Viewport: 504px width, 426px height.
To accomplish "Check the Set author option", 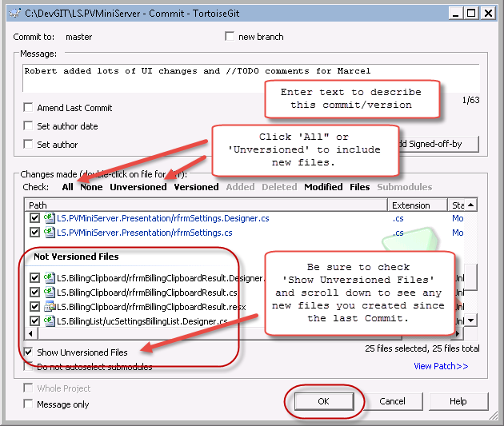I will 28,144.
